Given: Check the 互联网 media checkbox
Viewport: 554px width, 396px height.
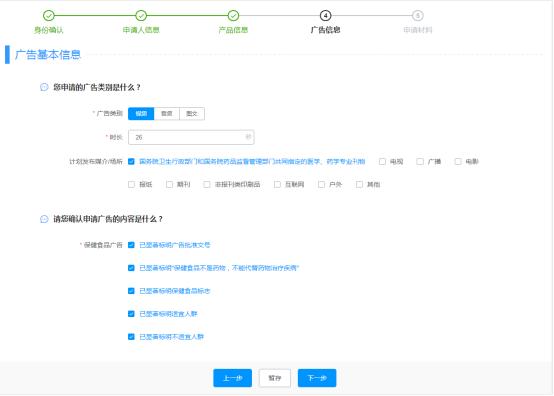Looking at the screenshot, I should tap(277, 184).
